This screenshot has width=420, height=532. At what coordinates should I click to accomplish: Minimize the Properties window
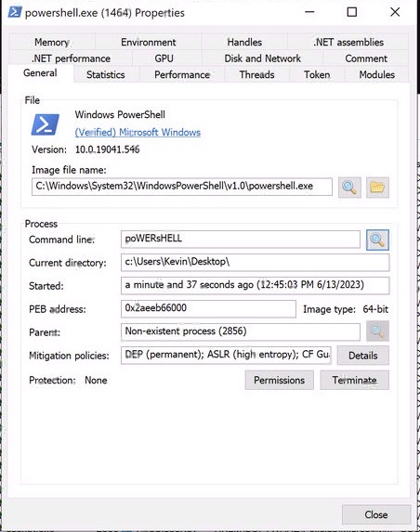(x=309, y=12)
